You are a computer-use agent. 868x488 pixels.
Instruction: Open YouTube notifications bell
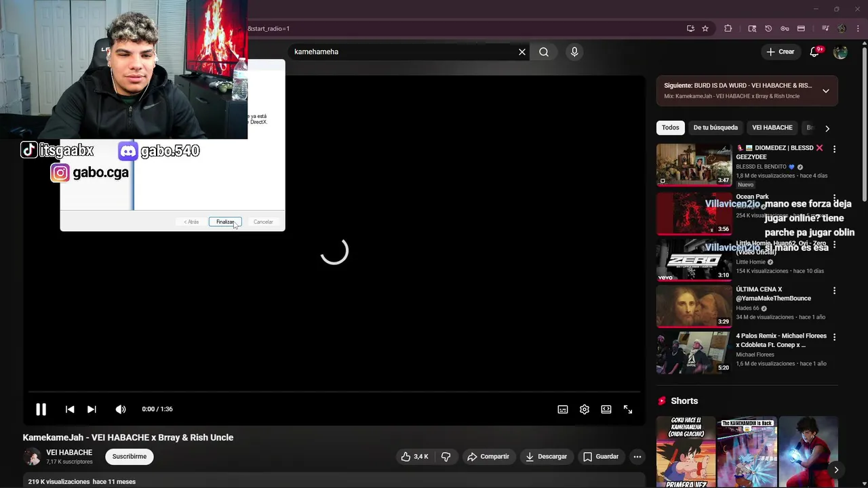[x=814, y=52]
